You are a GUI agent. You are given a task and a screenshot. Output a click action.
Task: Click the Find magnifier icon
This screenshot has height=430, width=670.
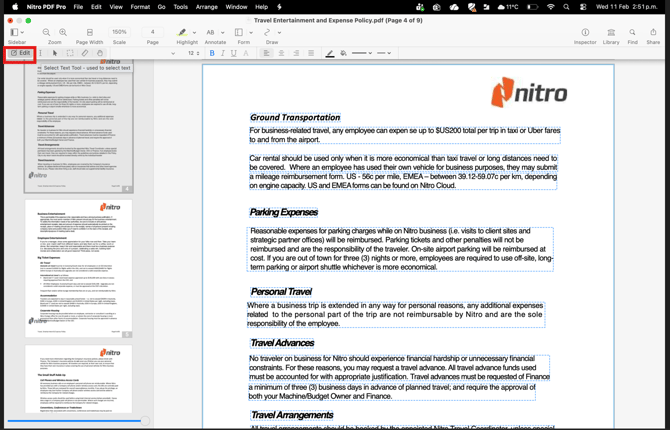click(x=632, y=32)
